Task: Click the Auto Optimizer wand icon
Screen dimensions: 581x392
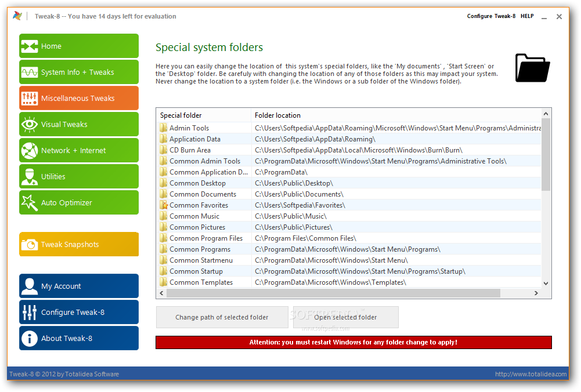Action: (30, 203)
